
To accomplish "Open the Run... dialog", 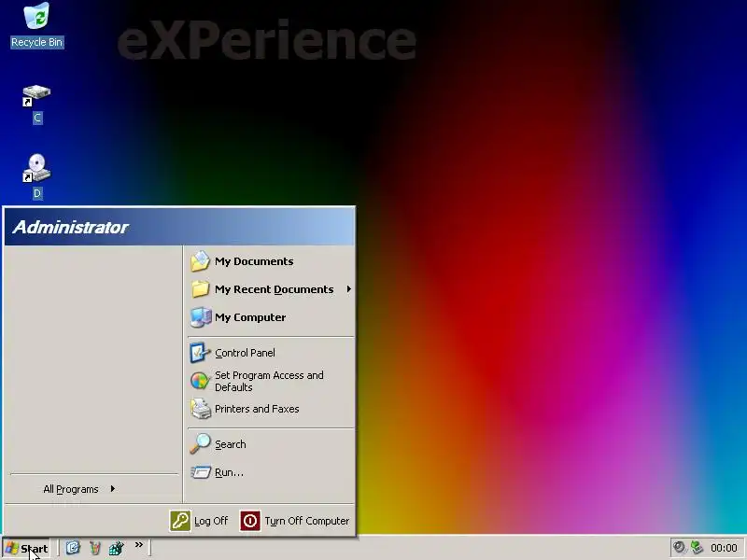I will (x=271, y=472).
